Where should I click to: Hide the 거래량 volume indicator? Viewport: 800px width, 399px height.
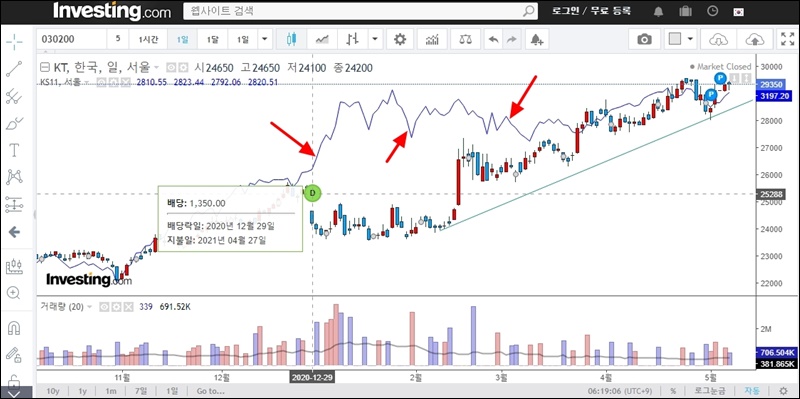[x=105, y=307]
